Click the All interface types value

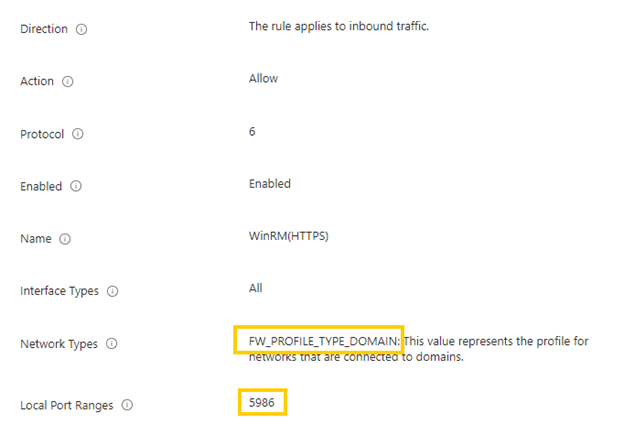[255, 288]
